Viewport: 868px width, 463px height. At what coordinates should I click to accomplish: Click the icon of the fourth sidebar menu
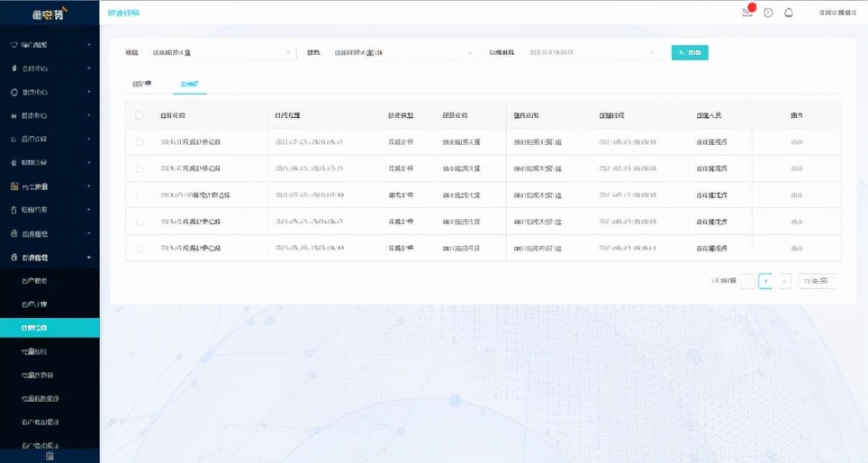click(14, 115)
